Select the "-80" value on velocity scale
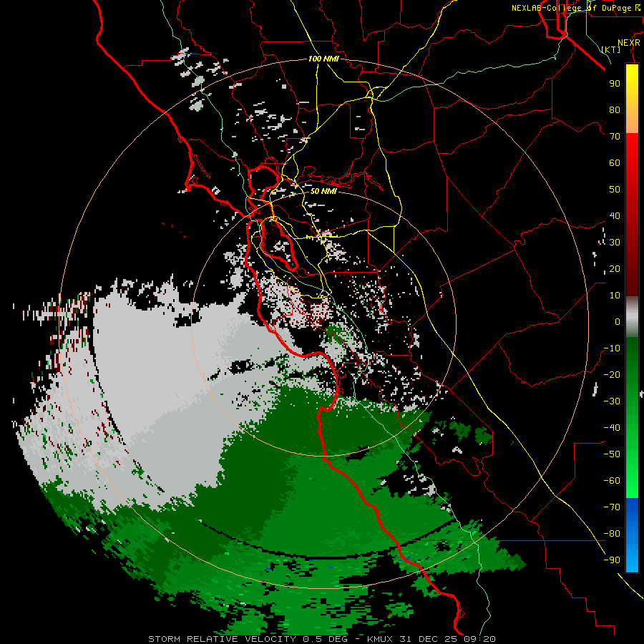Screen dimensions: 644x644 pyautogui.click(x=612, y=534)
